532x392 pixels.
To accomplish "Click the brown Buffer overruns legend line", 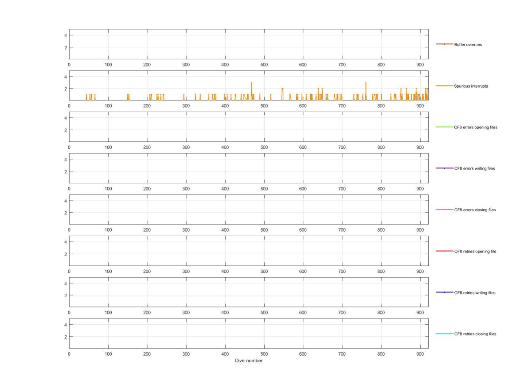I will [444, 44].
